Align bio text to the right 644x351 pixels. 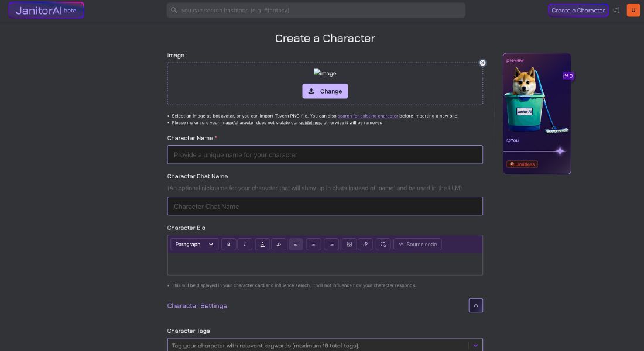[331, 244]
